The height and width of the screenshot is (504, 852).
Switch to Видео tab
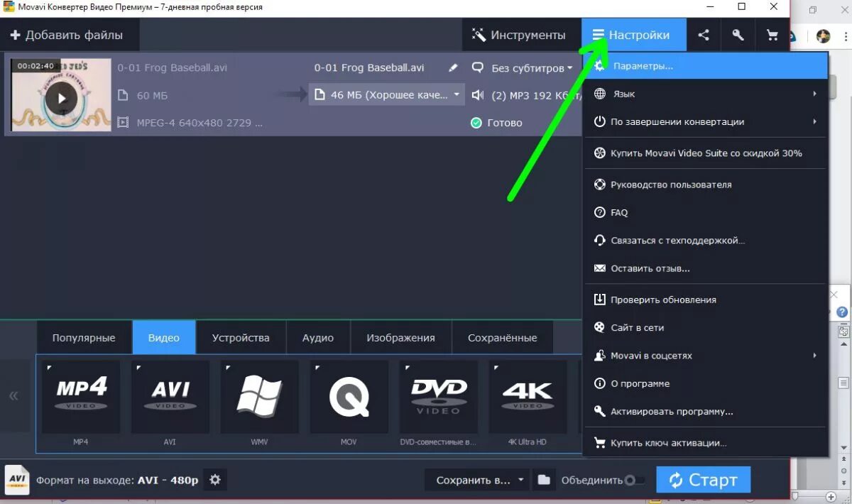[x=164, y=338]
